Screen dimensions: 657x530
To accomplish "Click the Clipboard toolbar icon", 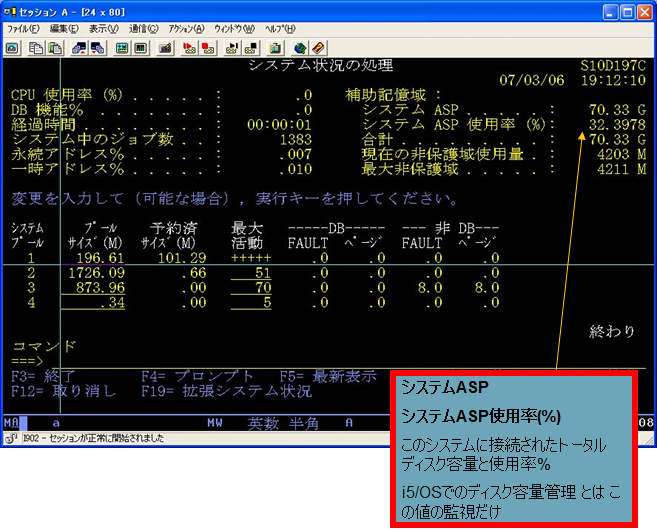I will 275,48.
